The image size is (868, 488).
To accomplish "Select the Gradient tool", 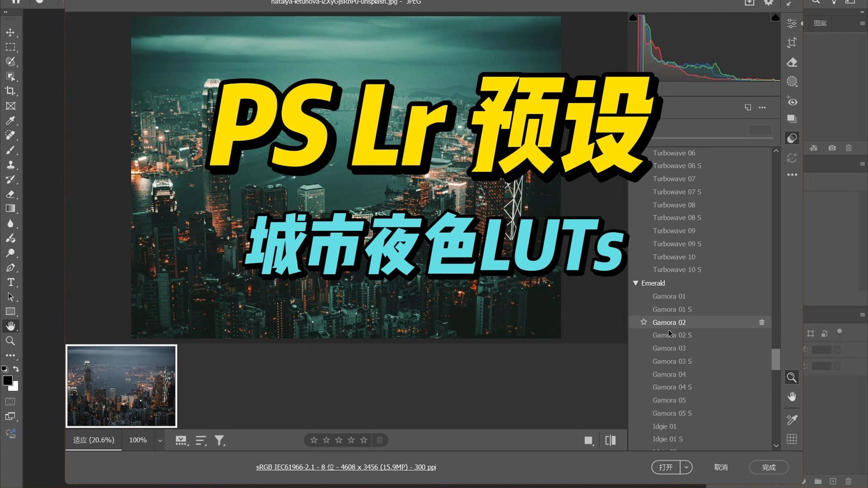I will 10,209.
